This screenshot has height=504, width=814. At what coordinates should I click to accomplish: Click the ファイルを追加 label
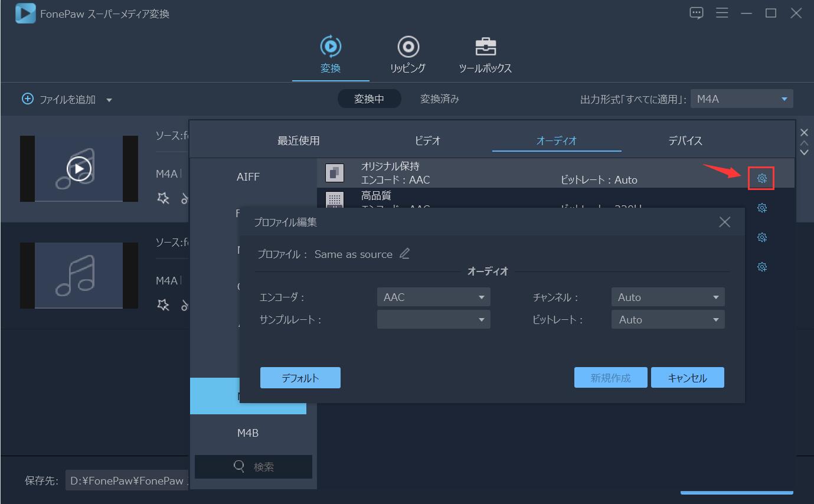tap(67, 99)
